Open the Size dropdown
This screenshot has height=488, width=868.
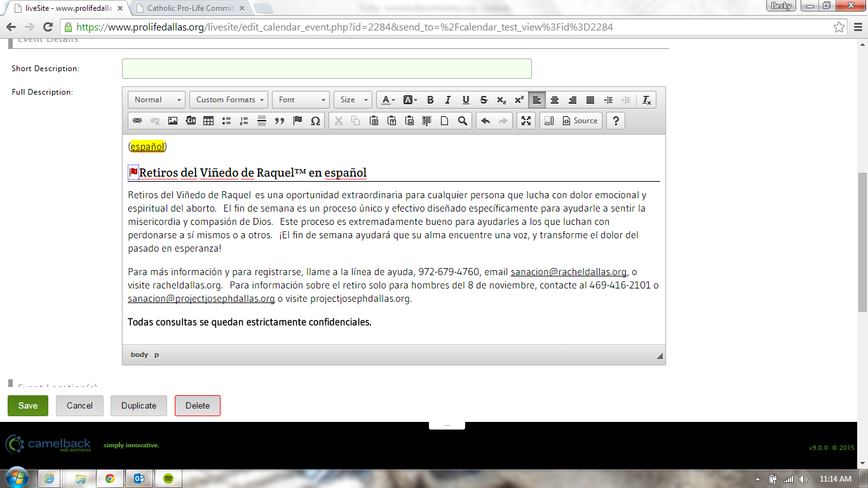coord(353,100)
